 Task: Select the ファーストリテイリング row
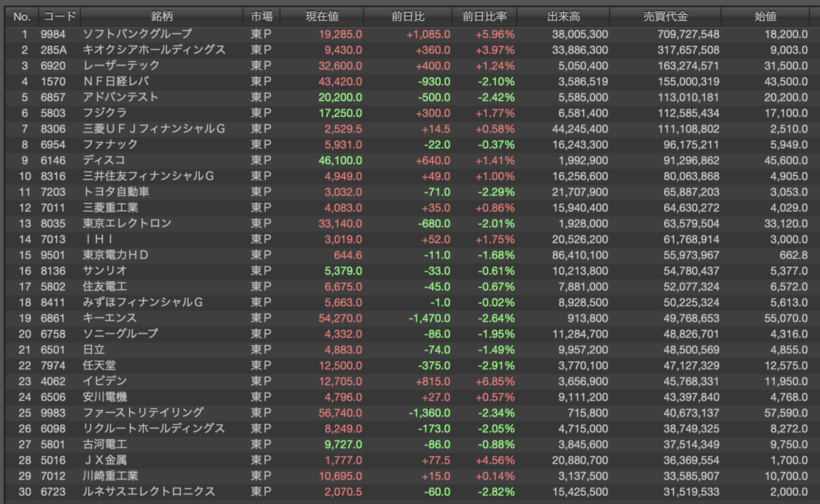point(411,412)
